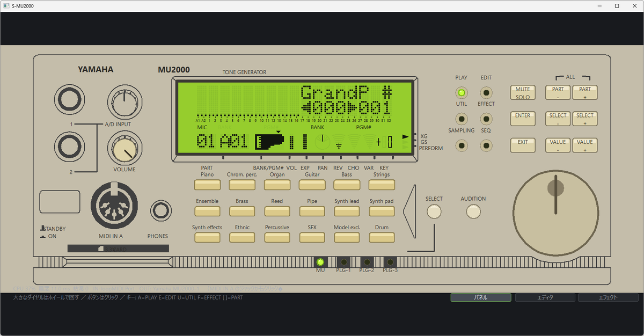Click the A/D input jack 2
The height and width of the screenshot is (336, 644).
pyautogui.click(x=70, y=147)
